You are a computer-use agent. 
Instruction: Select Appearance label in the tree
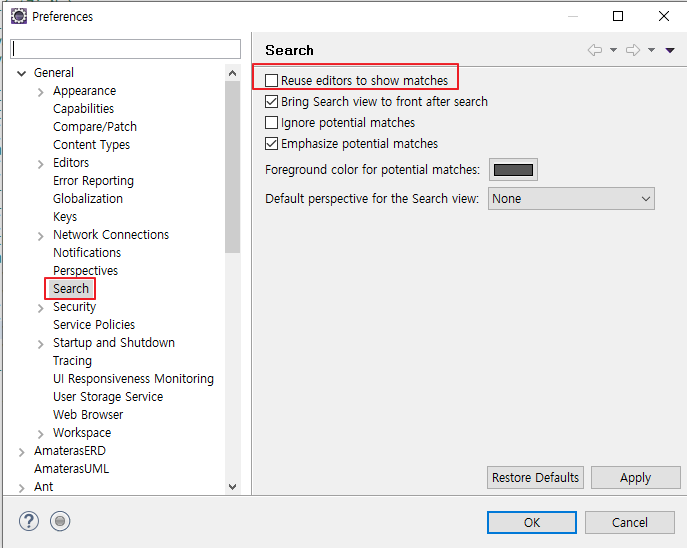[x=85, y=91]
